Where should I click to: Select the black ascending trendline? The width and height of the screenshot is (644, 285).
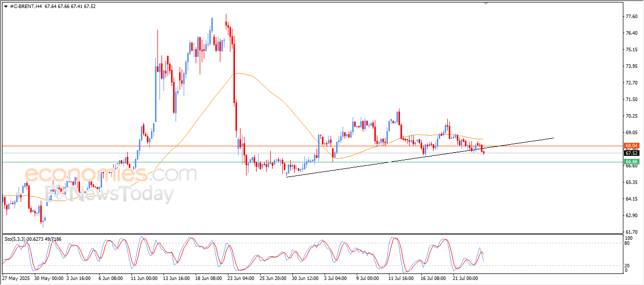pos(420,157)
